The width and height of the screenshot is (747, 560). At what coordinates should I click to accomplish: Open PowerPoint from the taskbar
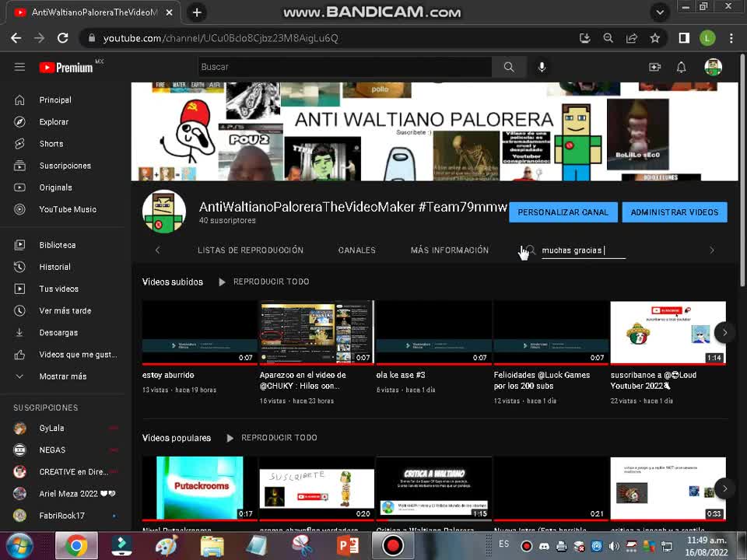[x=348, y=546]
